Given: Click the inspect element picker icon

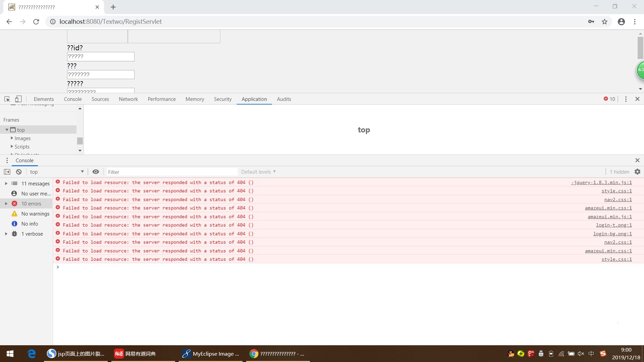Looking at the screenshot, I should pos(7,99).
